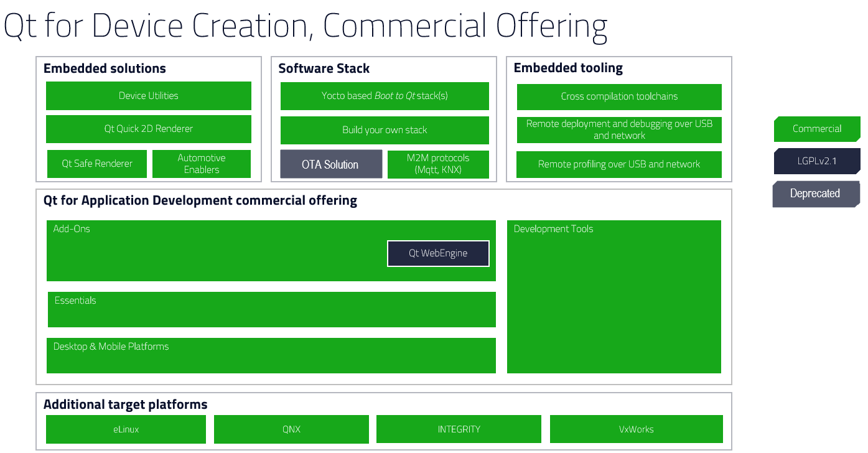Click the Essentials section bar
The image size is (868, 453).
[x=271, y=310]
